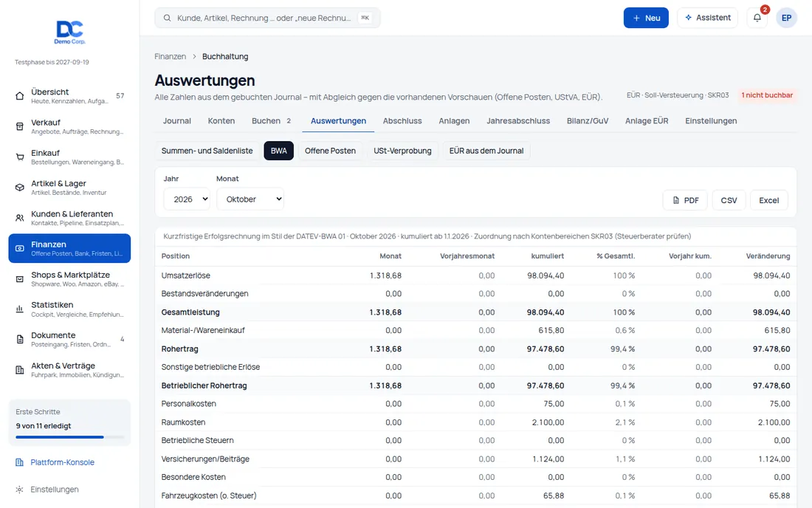Click the Betrieblicher Rohertrag row label

204,385
